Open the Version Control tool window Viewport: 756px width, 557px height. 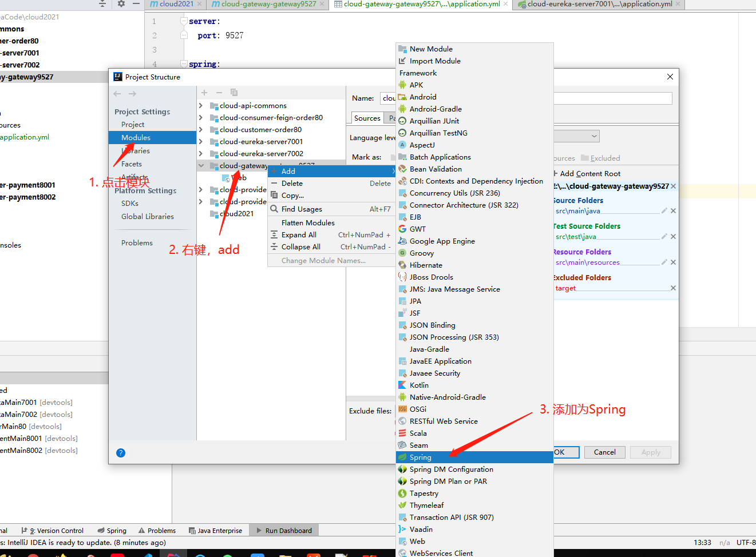click(x=52, y=531)
